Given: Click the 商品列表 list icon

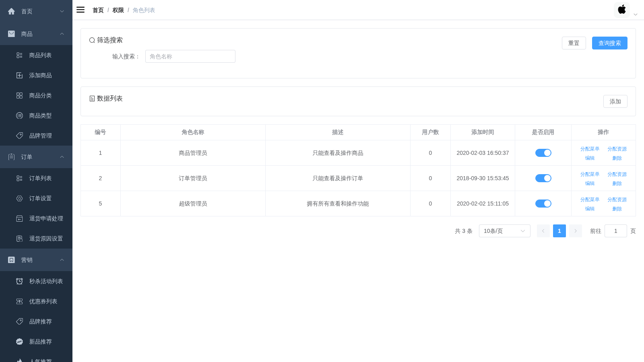Looking at the screenshot, I should 19,55.
